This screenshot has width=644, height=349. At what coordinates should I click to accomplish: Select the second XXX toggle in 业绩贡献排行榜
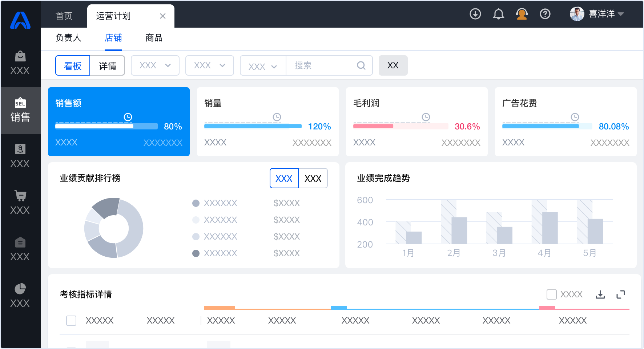(x=313, y=178)
